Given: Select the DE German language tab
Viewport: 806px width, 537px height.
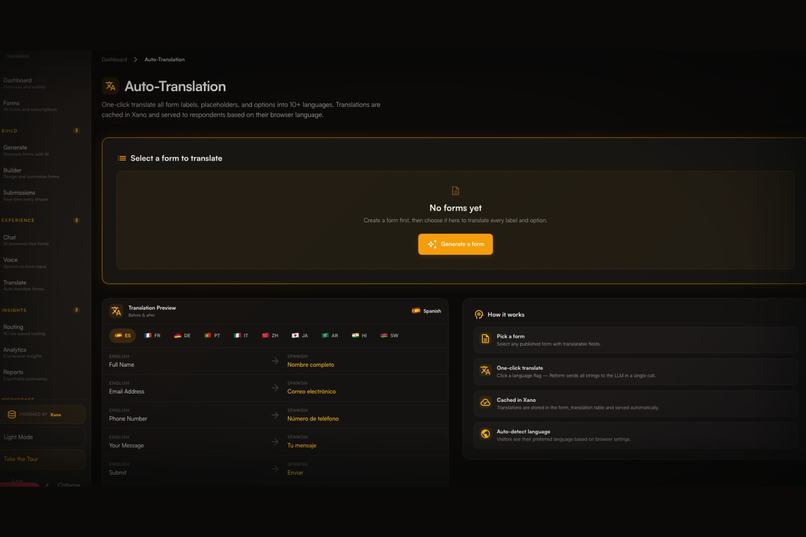Looking at the screenshot, I should point(182,336).
